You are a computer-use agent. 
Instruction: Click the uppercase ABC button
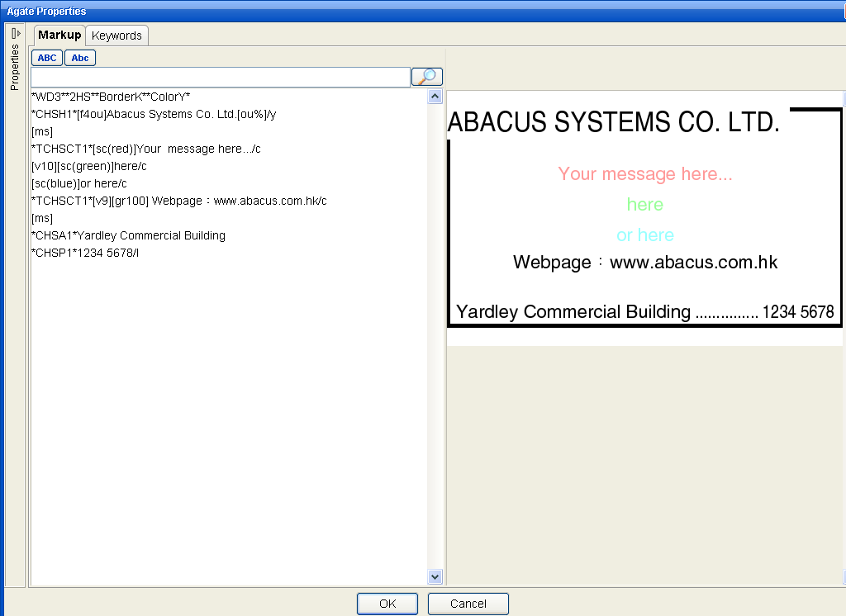(x=47, y=58)
